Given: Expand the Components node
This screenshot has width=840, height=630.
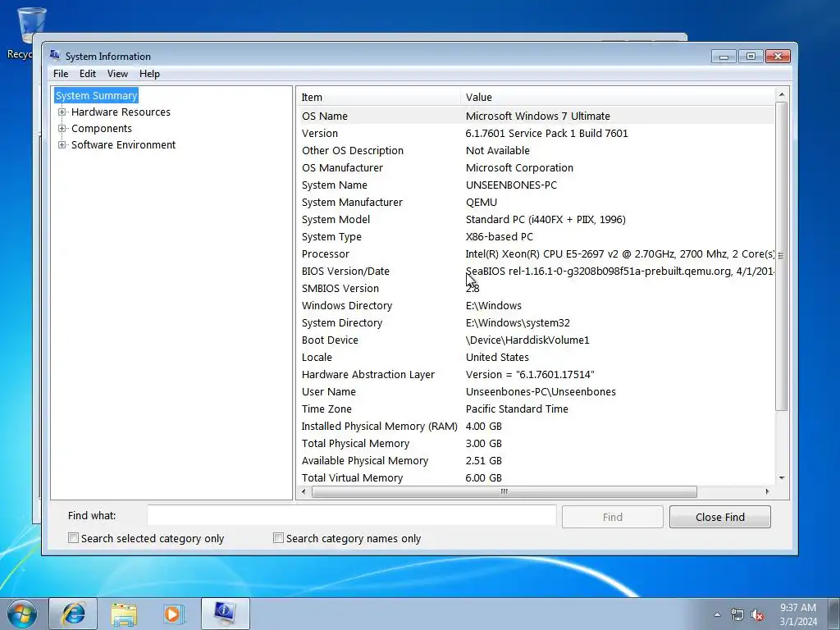Looking at the screenshot, I should pos(62,129).
